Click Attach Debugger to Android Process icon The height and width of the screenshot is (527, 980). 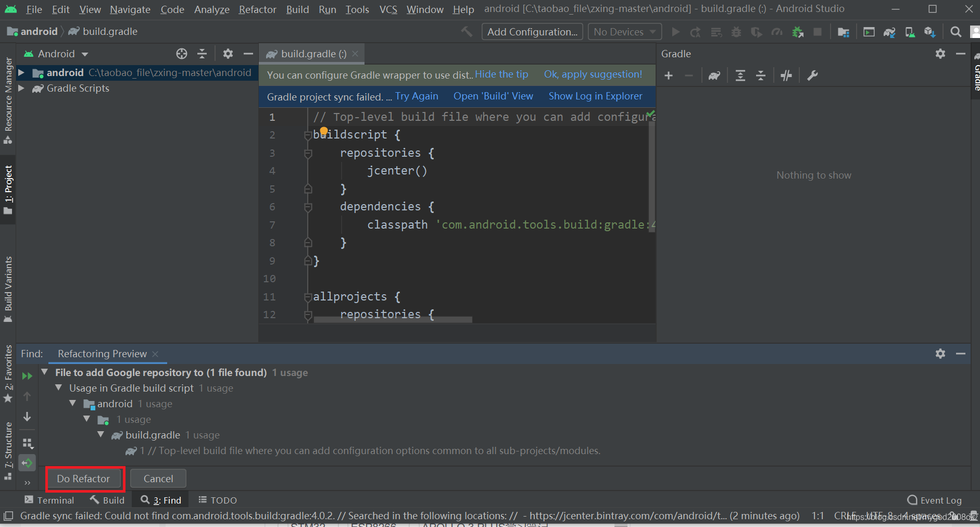797,32
